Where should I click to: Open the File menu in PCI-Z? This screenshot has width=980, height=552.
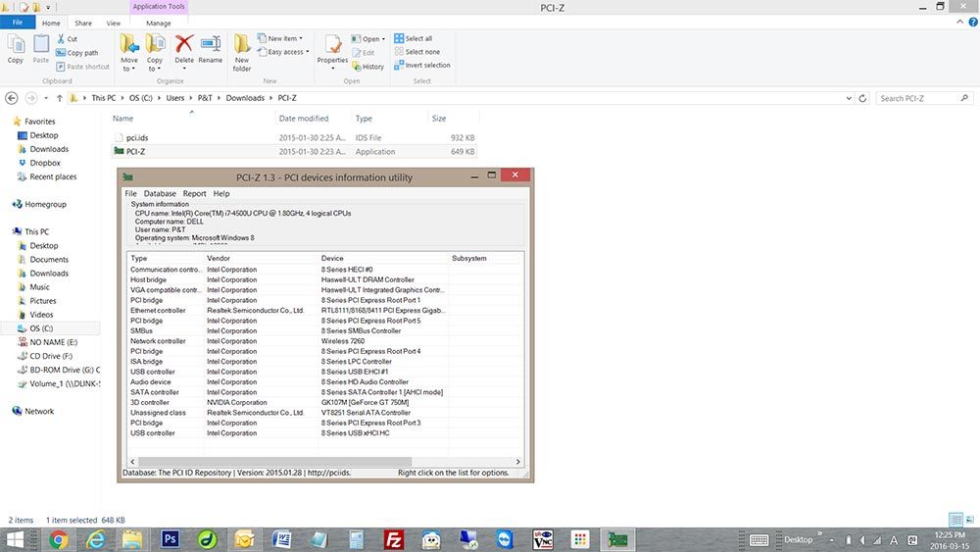coord(130,194)
